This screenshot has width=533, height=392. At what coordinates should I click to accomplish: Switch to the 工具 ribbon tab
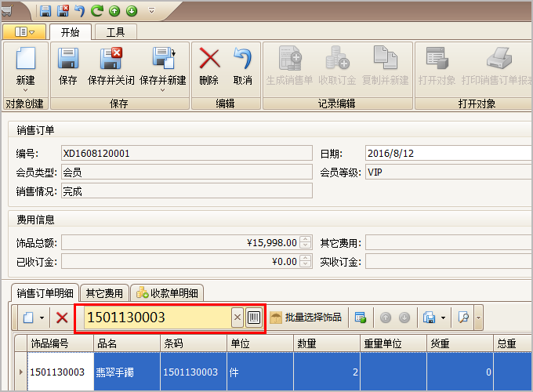tap(116, 32)
